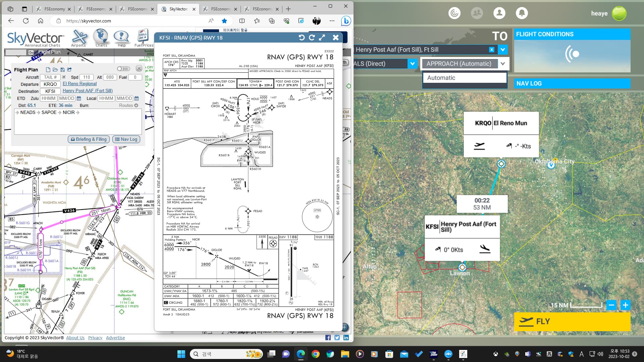
Task: Edit the Fuel field showing 0
Action: tap(135, 77)
